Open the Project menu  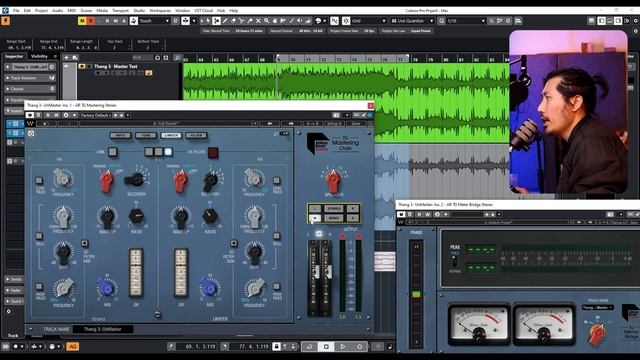[x=41, y=11]
